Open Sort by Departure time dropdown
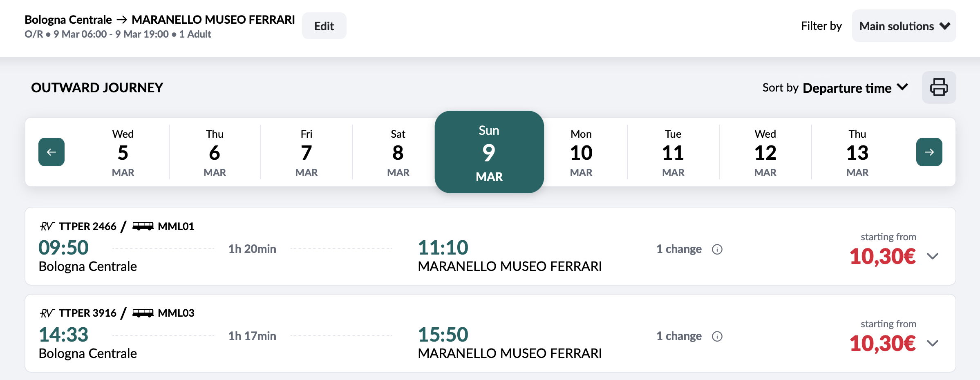 coord(835,88)
